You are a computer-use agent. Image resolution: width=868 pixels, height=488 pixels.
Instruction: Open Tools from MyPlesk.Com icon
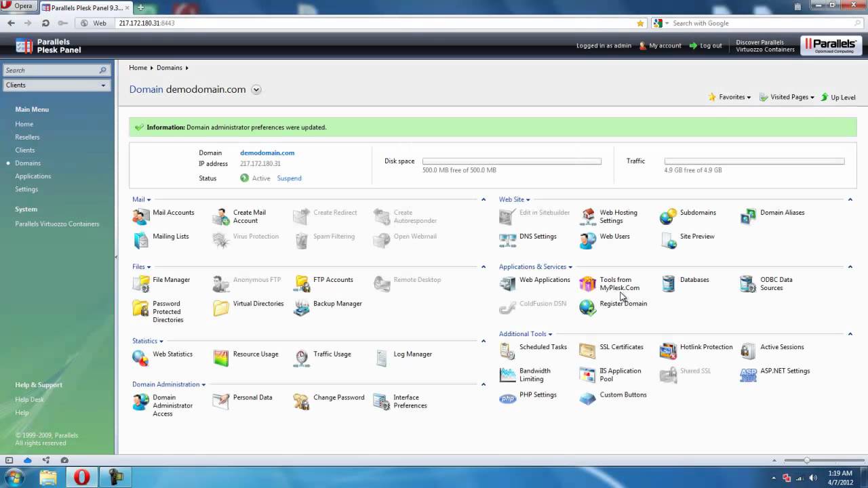tap(588, 283)
